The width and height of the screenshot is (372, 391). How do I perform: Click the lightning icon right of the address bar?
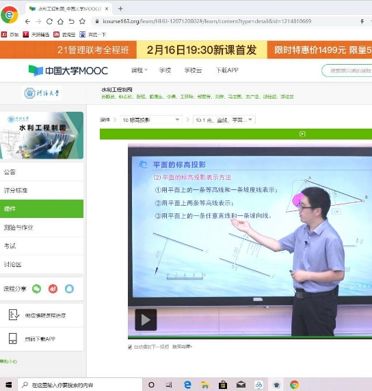(x=362, y=21)
